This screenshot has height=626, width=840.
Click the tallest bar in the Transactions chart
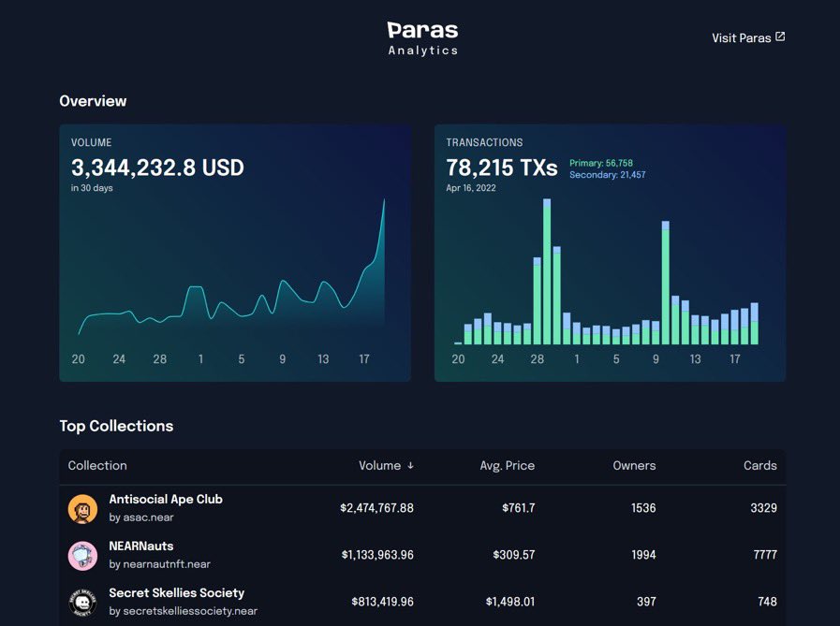coord(547,271)
